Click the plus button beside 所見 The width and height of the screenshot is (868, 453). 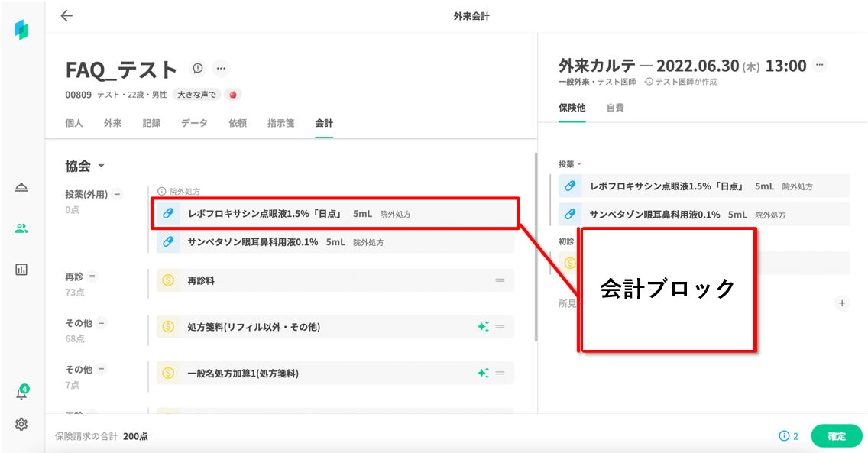[841, 303]
